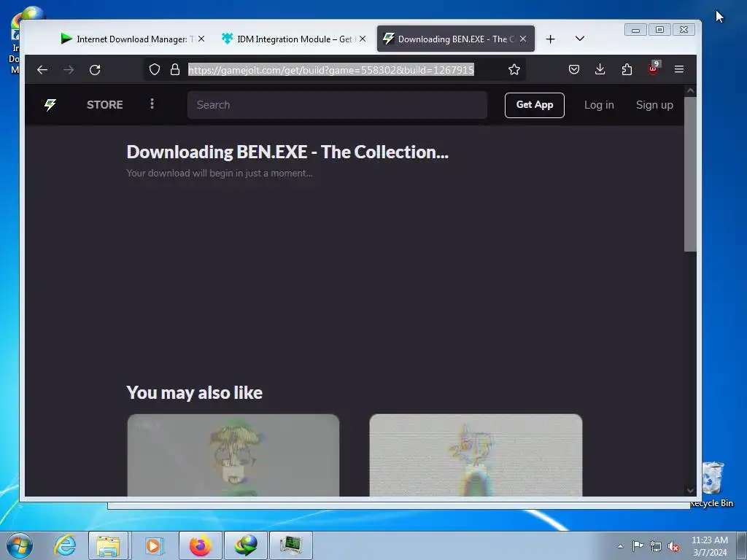Click the disabled forward arrow
747x560 pixels.
[69, 70]
